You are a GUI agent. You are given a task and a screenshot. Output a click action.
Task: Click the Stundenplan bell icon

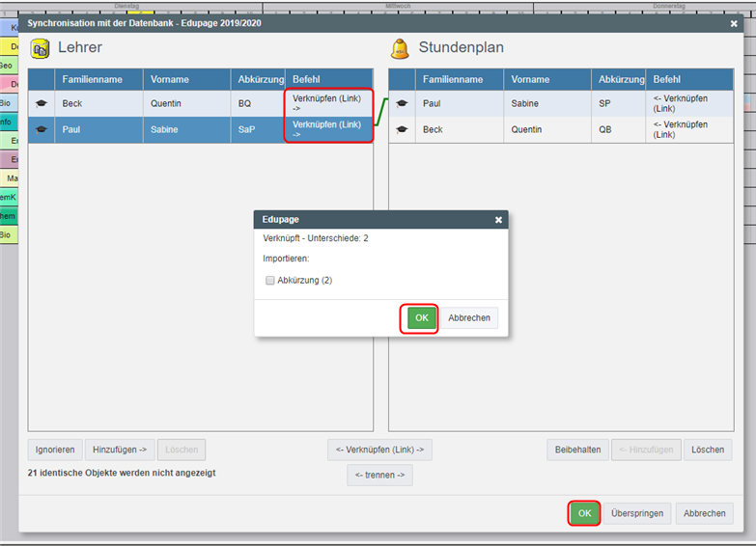(400, 48)
